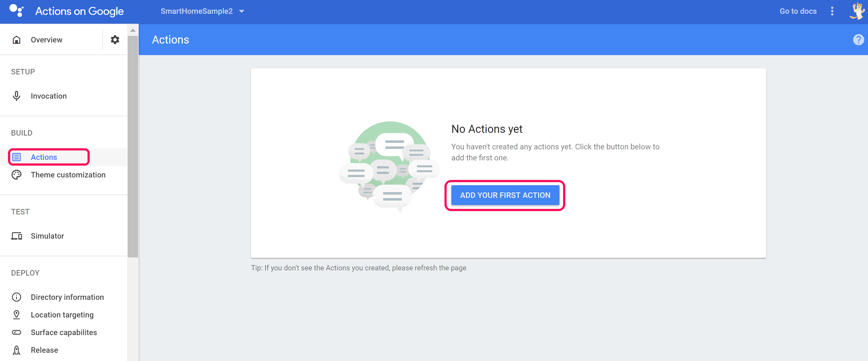Click the Google Assistant logo icon
The image size is (868, 361).
[16, 10]
